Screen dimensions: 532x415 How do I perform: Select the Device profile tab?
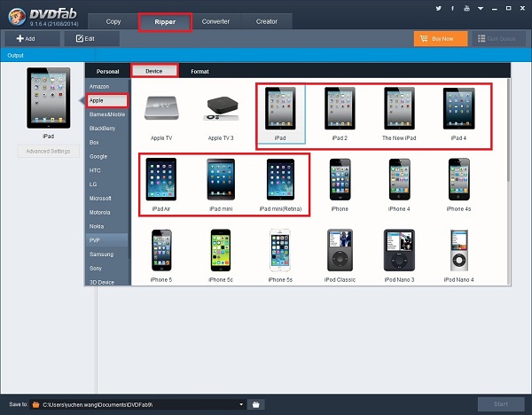[x=154, y=71]
